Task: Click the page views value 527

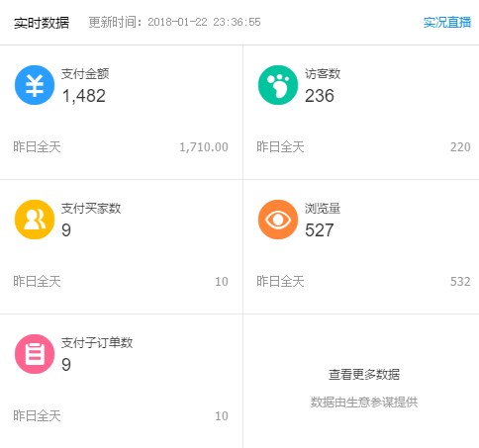Action: pyautogui.click(x=320, y=230)
